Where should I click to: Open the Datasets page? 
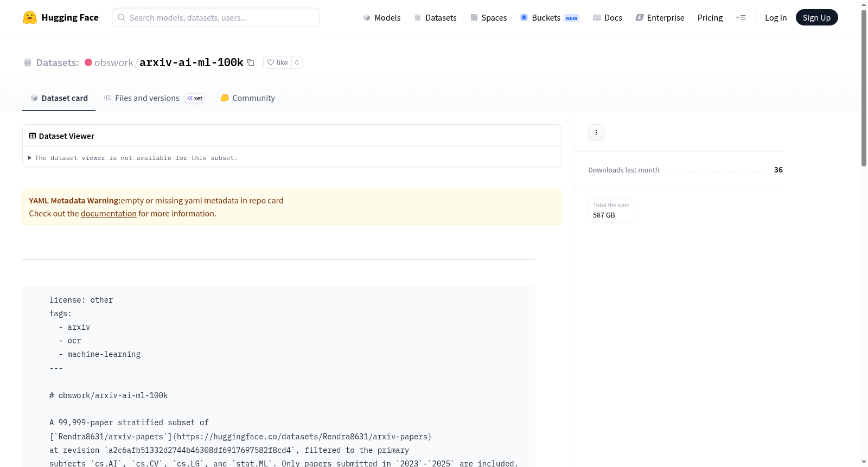click(436, 17)
